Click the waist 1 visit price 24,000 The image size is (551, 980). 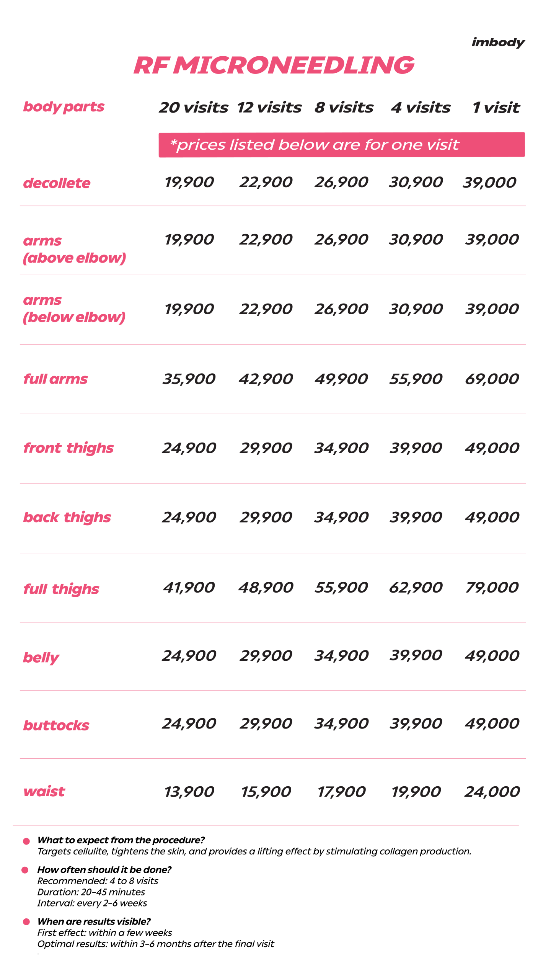point(492,792)
